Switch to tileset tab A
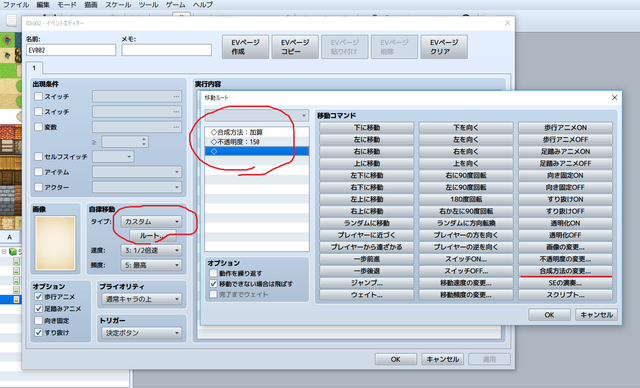The width and height of the screenshot is (640, 388). point(10,237)
